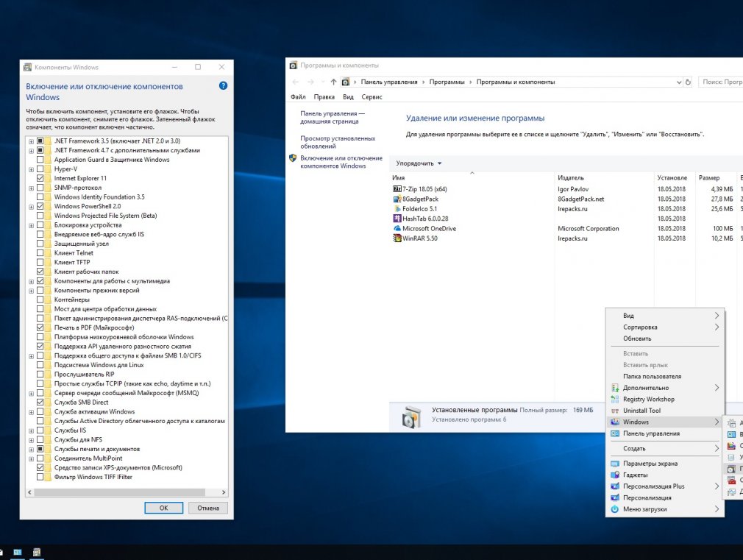
Task: Expand the Hyper-V tree node
Action: coord(32,169)
